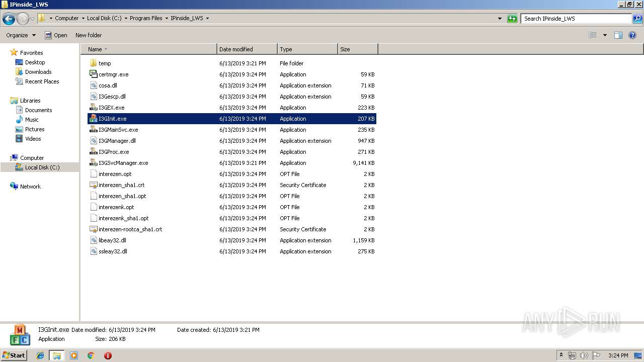Select Favorites in the navigation pane

coord(31,53)
